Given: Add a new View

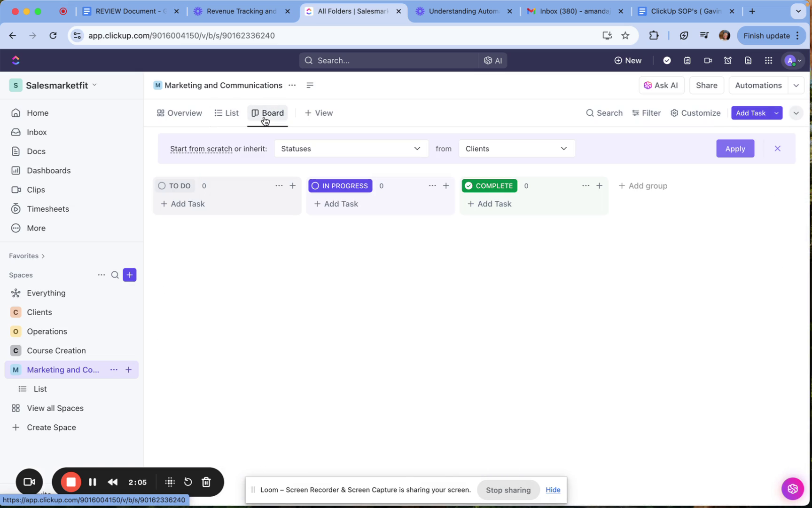Looking at the screenshot, I should click(319, 113).
